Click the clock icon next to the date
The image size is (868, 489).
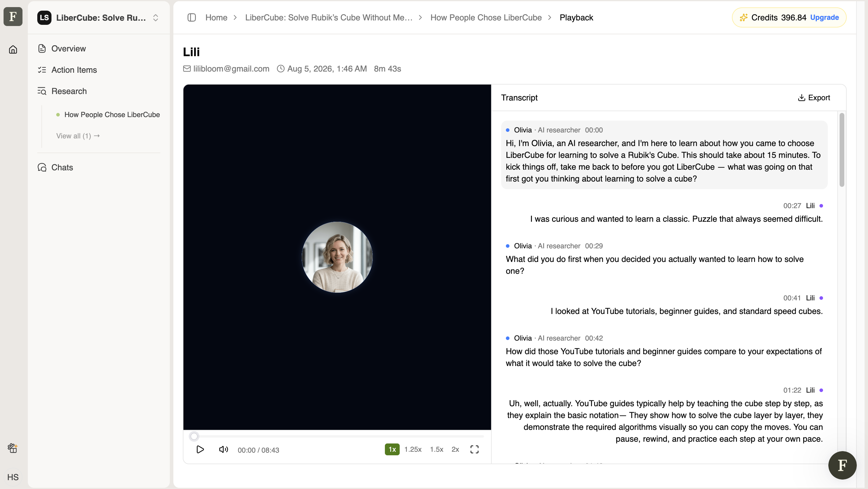(281, 69)
